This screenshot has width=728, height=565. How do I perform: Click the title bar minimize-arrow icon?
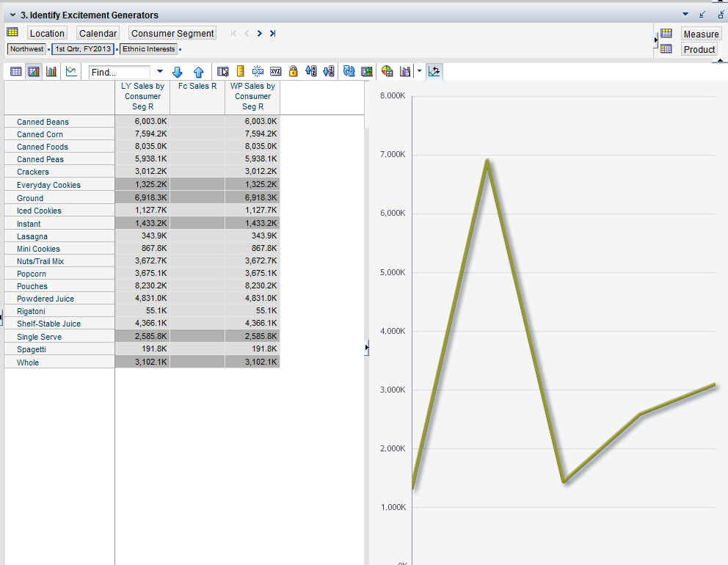point(702,15)
